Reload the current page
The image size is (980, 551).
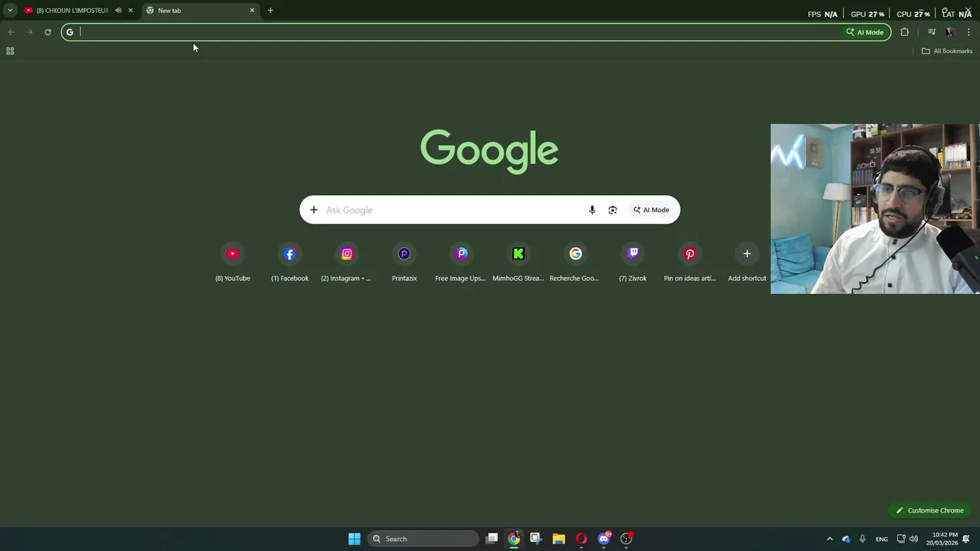[x=47, y=32]
